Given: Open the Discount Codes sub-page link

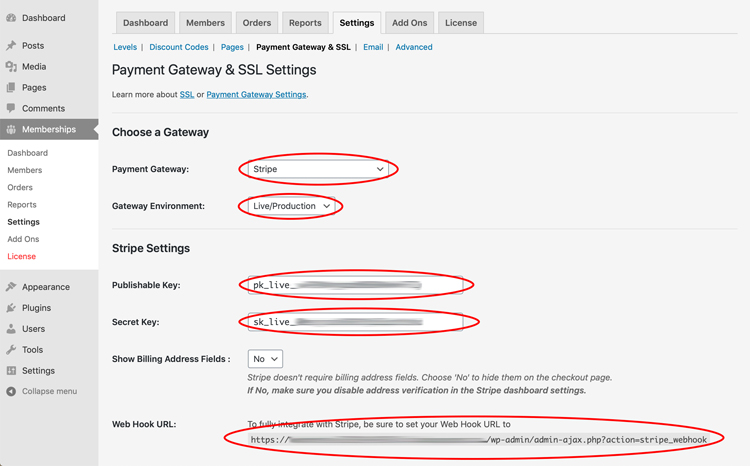Looking at the screenshot, I should coord(179,47).
